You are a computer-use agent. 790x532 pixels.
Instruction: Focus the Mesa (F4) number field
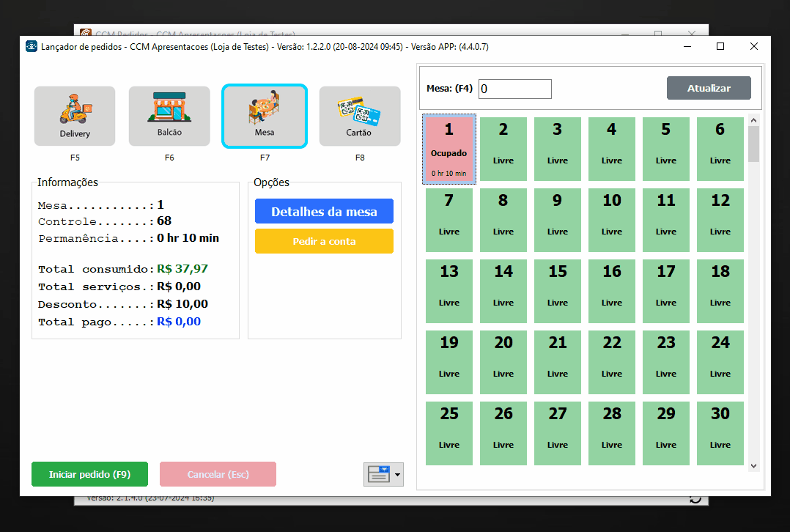[x=514, y=89]
